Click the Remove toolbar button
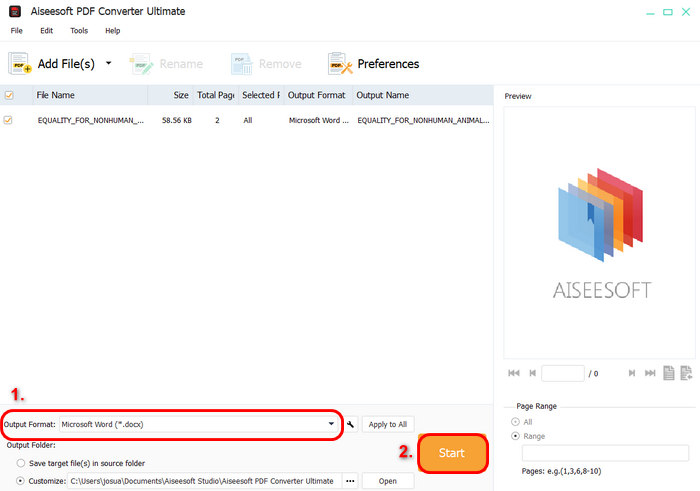Image resolution: width=700 pixels, height=491 pixels. 266,64
